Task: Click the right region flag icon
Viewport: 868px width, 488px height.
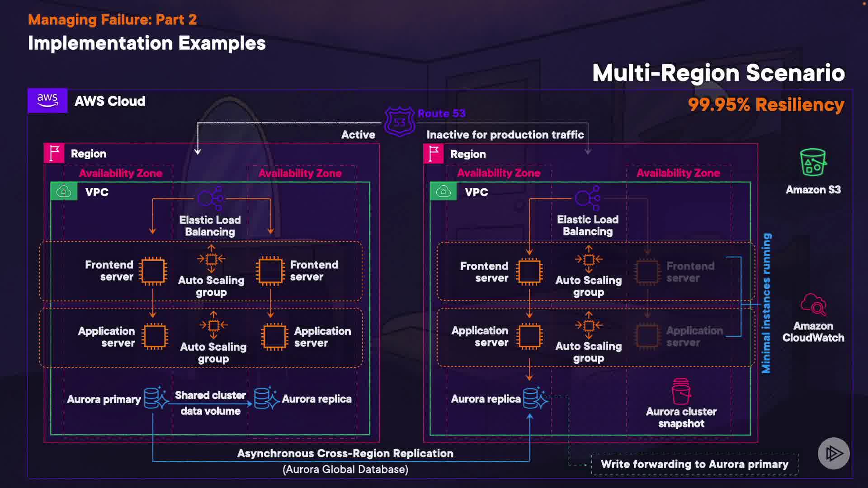Action: click(x=434, y=154)
